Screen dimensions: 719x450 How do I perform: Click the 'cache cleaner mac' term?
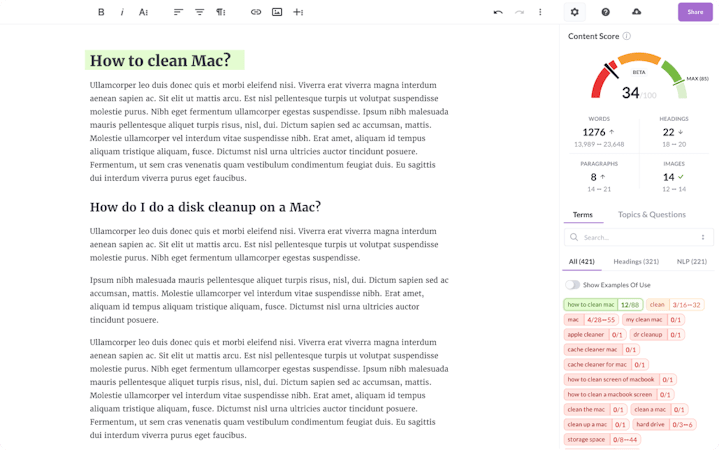602,350
